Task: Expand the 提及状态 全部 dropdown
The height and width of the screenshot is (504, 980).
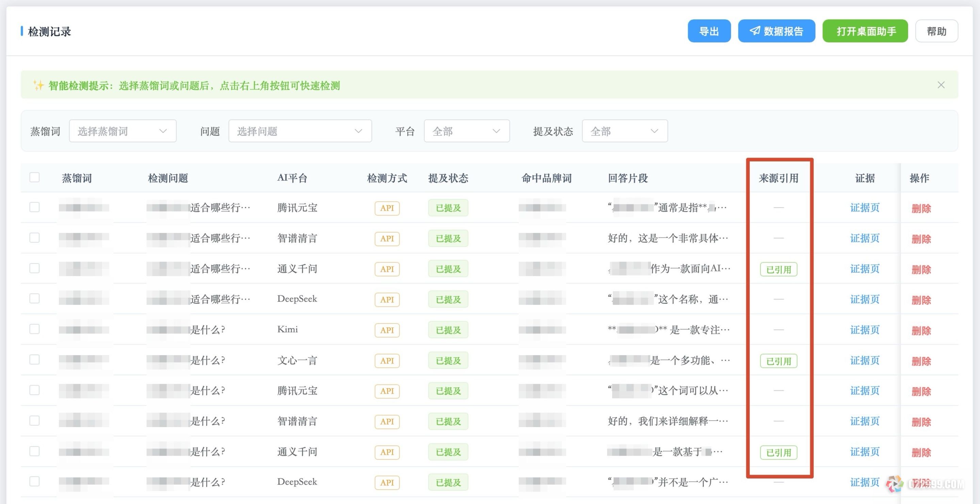Action: 624,131
